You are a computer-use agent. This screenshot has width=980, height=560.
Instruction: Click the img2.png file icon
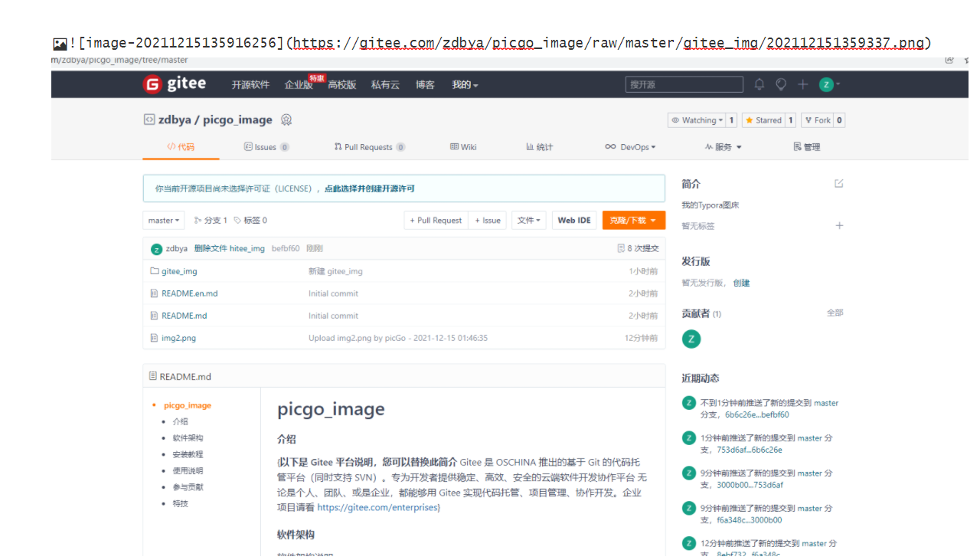[155, 338]
